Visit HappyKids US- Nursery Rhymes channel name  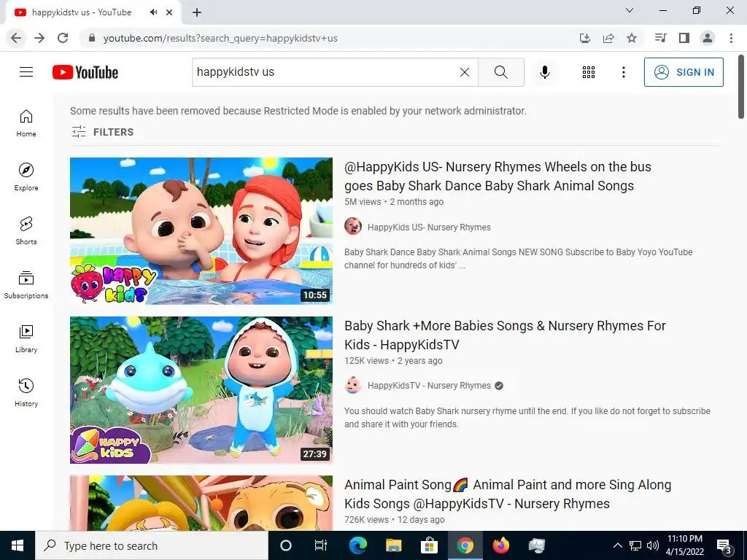click(429, 227)
